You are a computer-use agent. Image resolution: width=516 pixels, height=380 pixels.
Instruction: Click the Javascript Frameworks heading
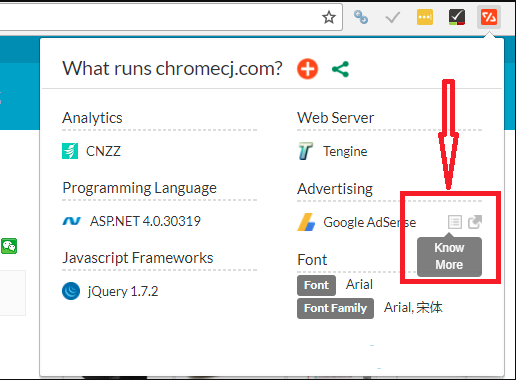(x=138, y=258)
